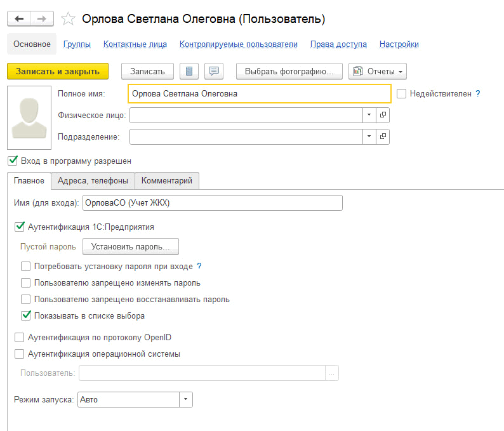Click help icon beside password requirement option

(199, 266)
